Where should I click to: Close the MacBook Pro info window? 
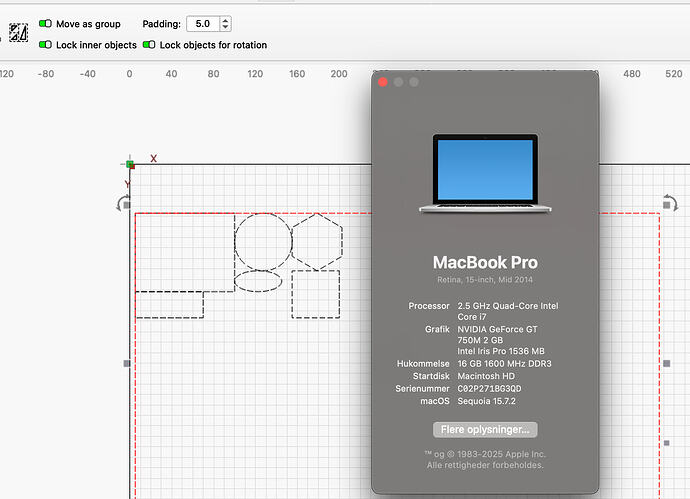[382, 82]
